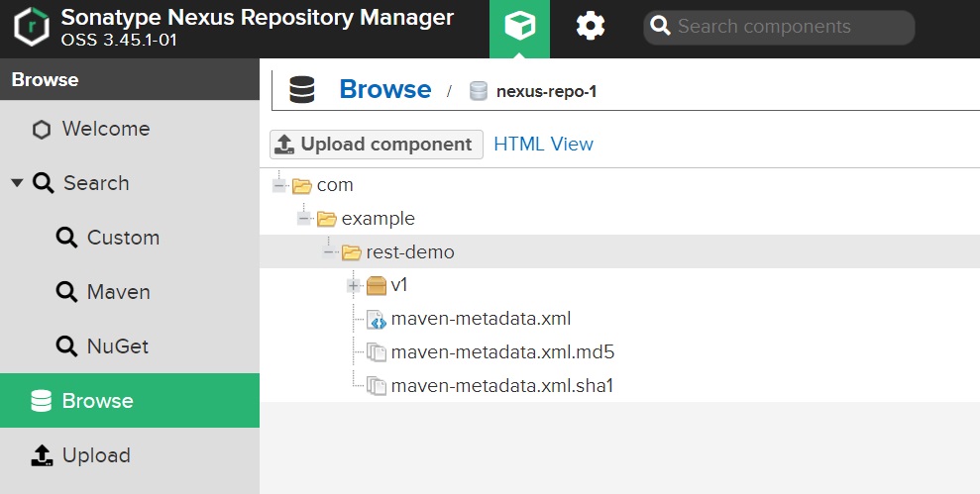980x494 pixels.
Task: Click the rest-demo folder icon
Action: point(351,252)
